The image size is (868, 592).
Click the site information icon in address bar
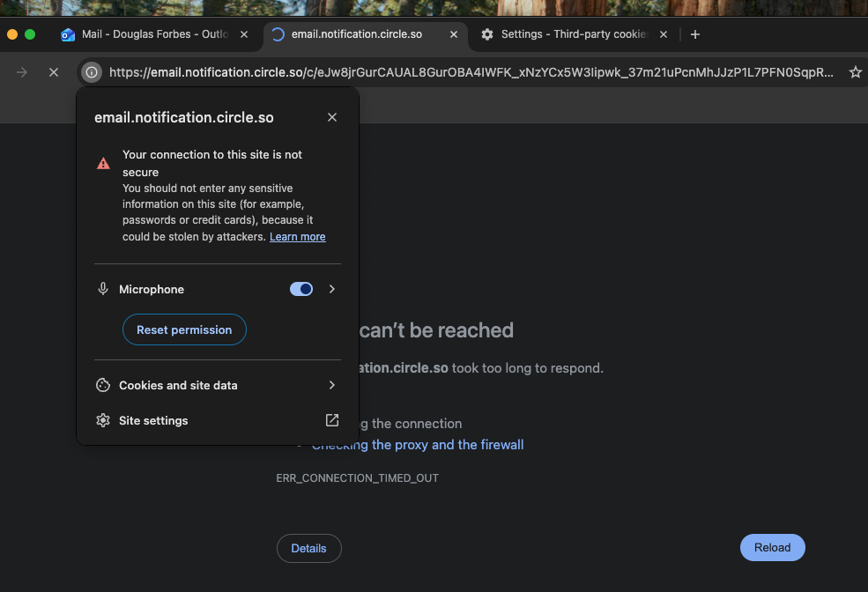[x=92, y=72]
